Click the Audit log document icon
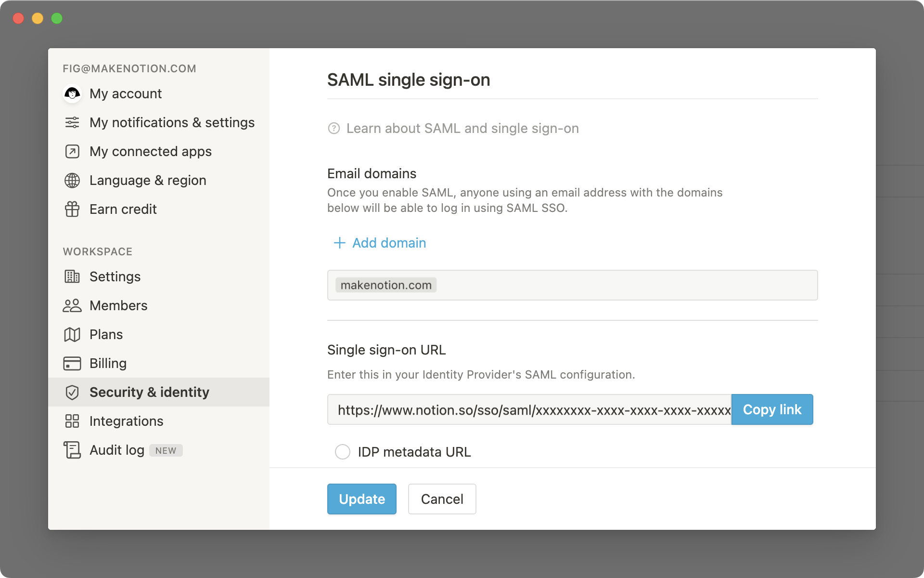The width and height of the screenshot is (924, 578). tap(72, 450)
